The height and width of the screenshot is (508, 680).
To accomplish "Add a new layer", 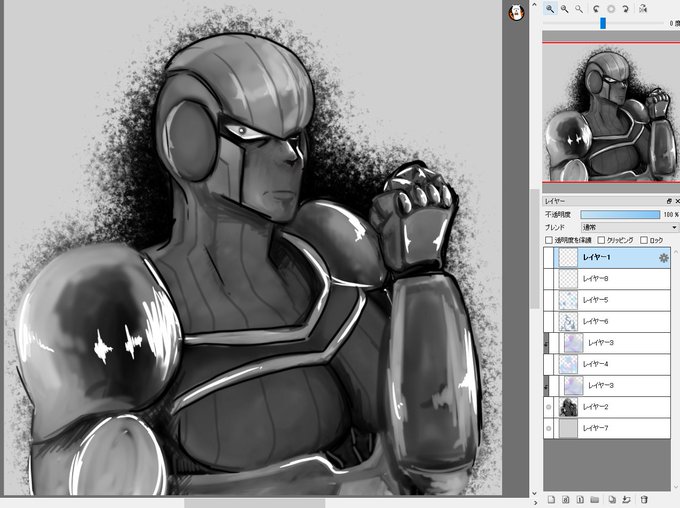I will [x=551, y=500].
